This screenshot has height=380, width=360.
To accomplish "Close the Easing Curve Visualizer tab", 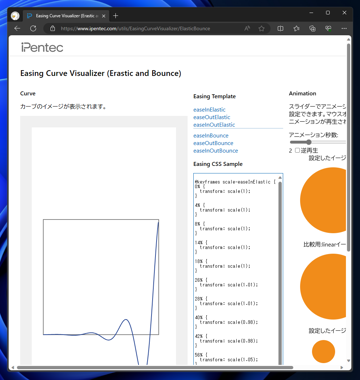I will (104, 16).
